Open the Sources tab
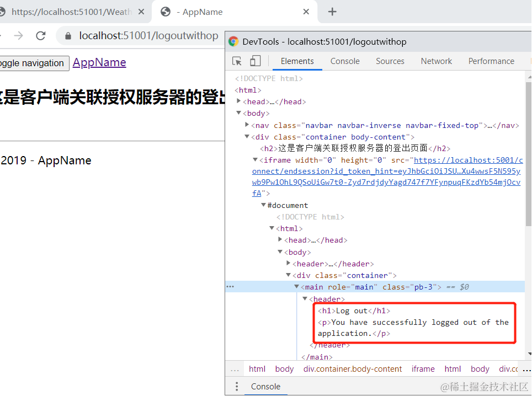This screenshot has height=396, width=532. [x=390, y=61]
